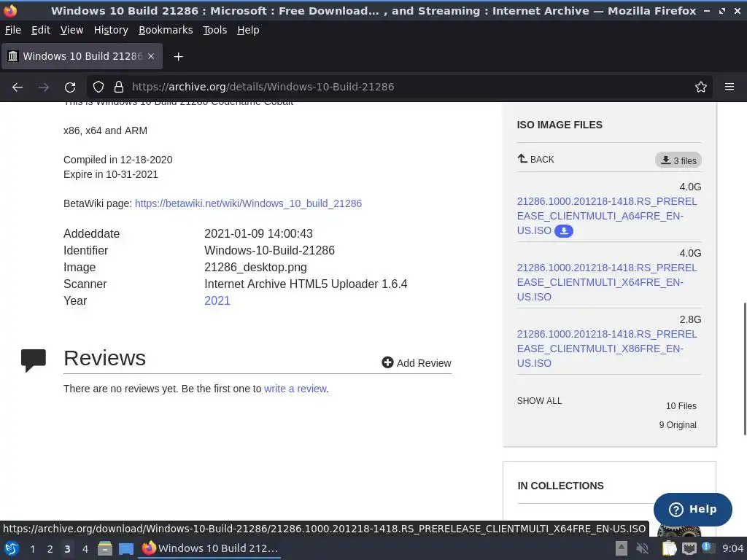Viewport: 747px width, 560px height.
Task: Open the View menu
Action: coord(72,30)
